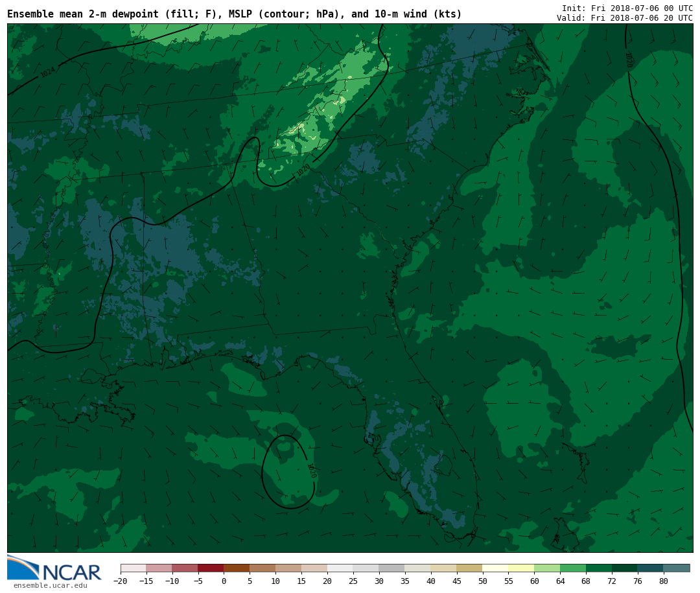Click the gray swatch between 30 and 35

tap(392, 568)
